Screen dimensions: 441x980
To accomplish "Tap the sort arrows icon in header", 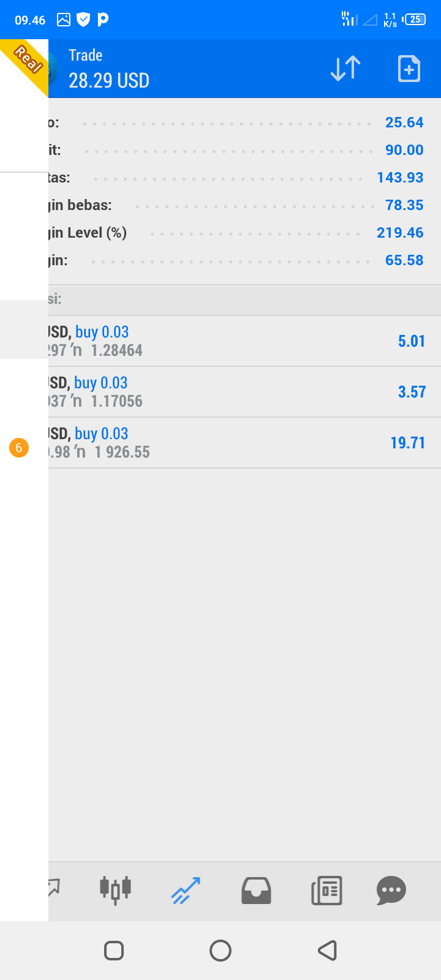I will coord(345,69).
